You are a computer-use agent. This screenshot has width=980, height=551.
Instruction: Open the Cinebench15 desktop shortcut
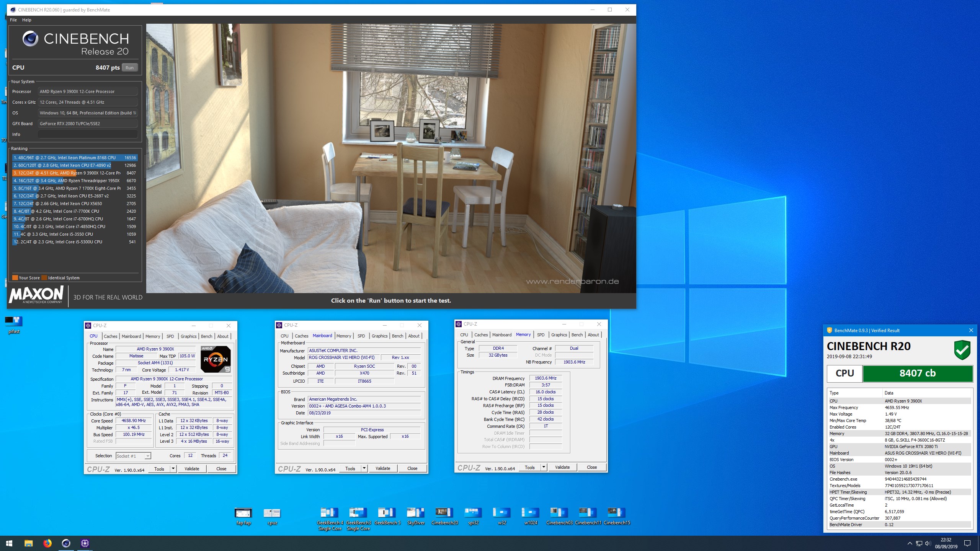click(x=617, y=516)
